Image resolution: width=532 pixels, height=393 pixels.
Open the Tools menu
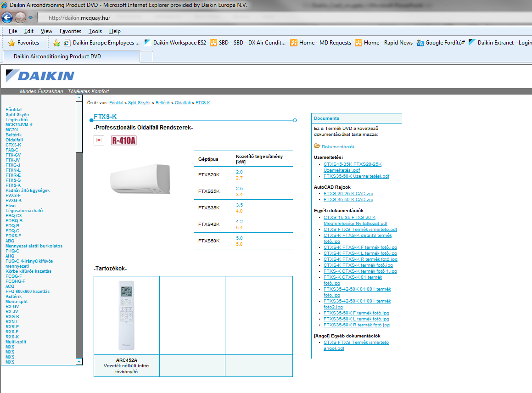(x=95, y=31)
